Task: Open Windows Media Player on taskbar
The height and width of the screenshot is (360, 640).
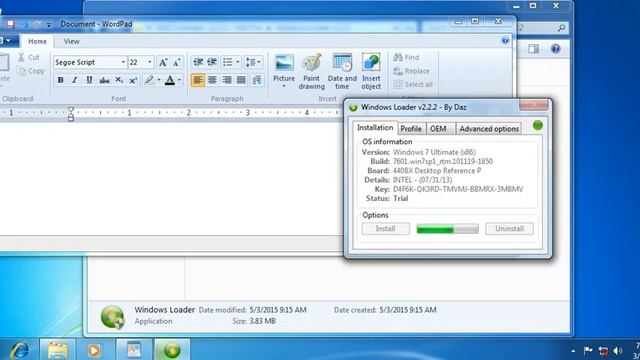Action: (x=94, y=350)
